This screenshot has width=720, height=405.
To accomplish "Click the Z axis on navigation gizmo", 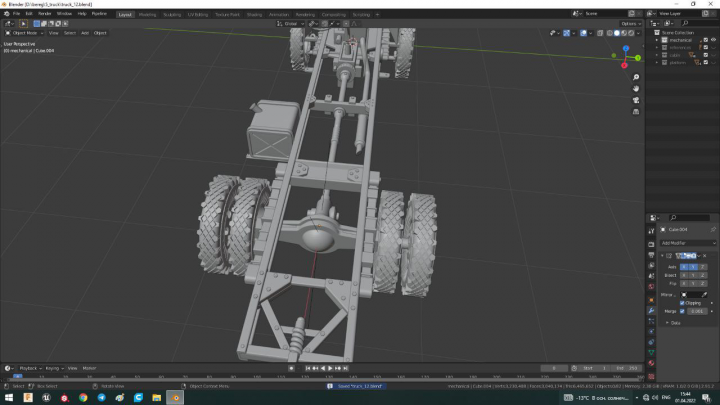I will [x=625, y=48].
